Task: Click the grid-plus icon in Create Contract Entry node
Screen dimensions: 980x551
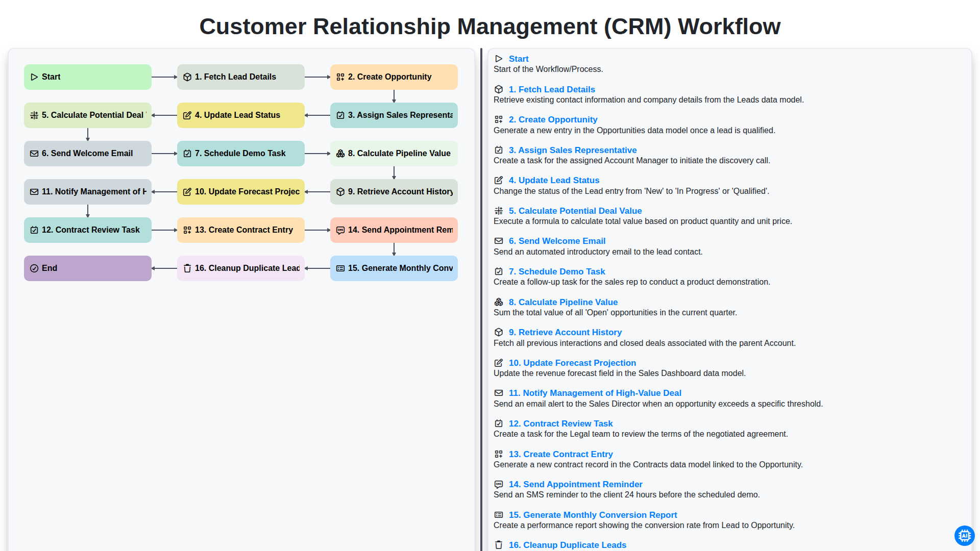Action: (x=187, y=230)
